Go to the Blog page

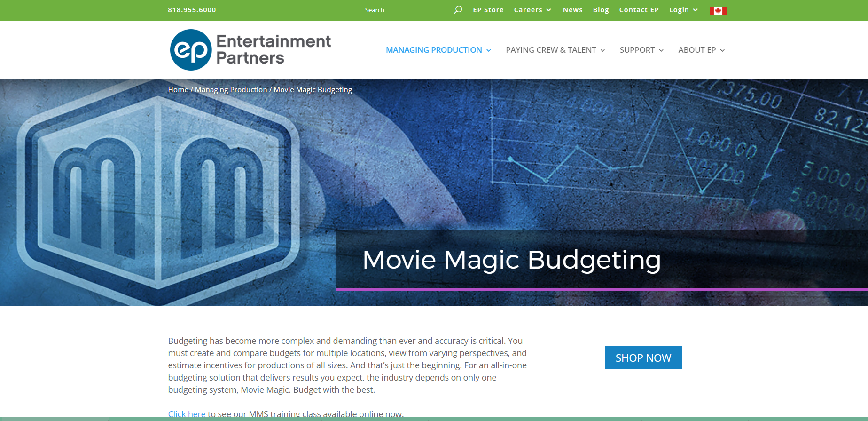click(601, 10)
